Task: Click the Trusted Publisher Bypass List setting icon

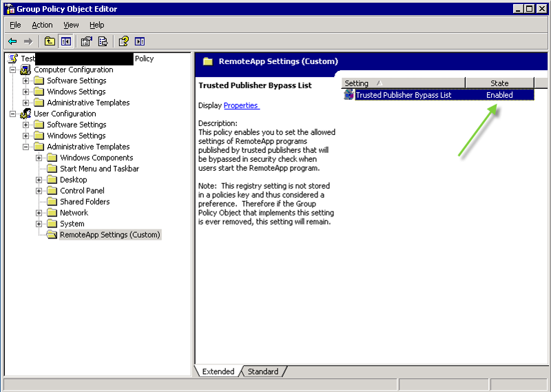Action: [x=349, y=94]
